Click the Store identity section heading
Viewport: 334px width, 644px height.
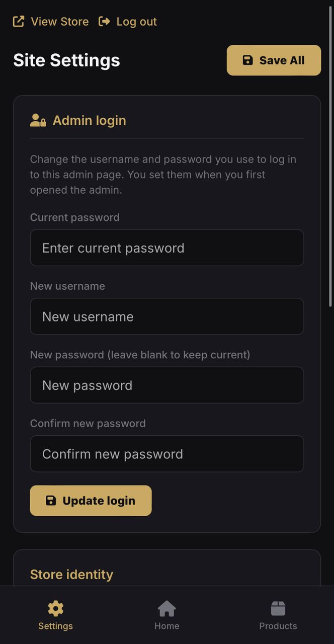coord(71,574)
